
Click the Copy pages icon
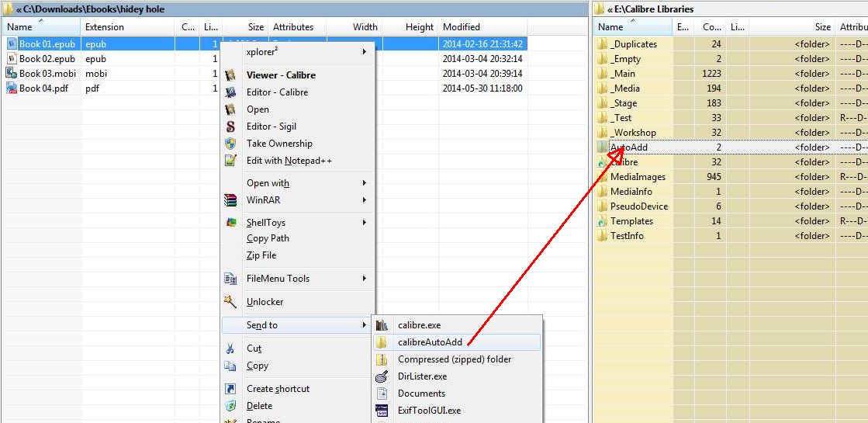click(x=231, y=366)
